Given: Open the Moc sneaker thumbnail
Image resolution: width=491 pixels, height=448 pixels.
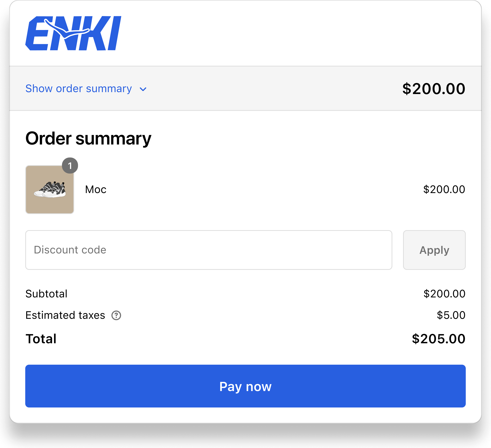Looking at the screenshot, I should coord(50,190).
